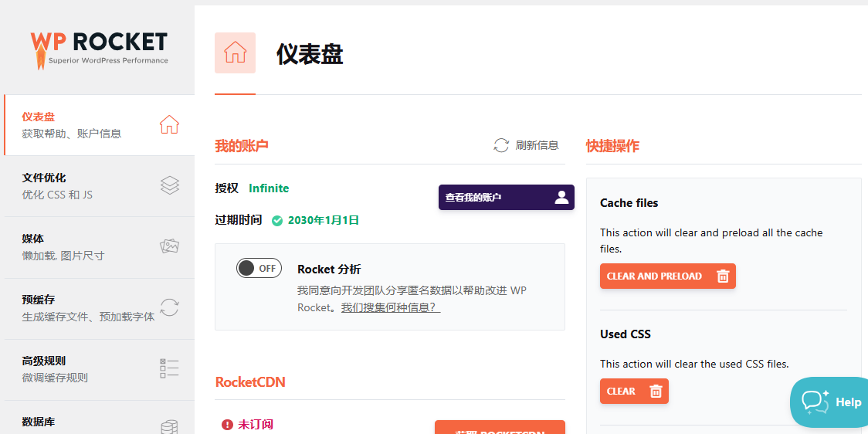868x434 pixels.
Task: Click layers icon in 文件优化 sidebar item
Action: (169, 185)
